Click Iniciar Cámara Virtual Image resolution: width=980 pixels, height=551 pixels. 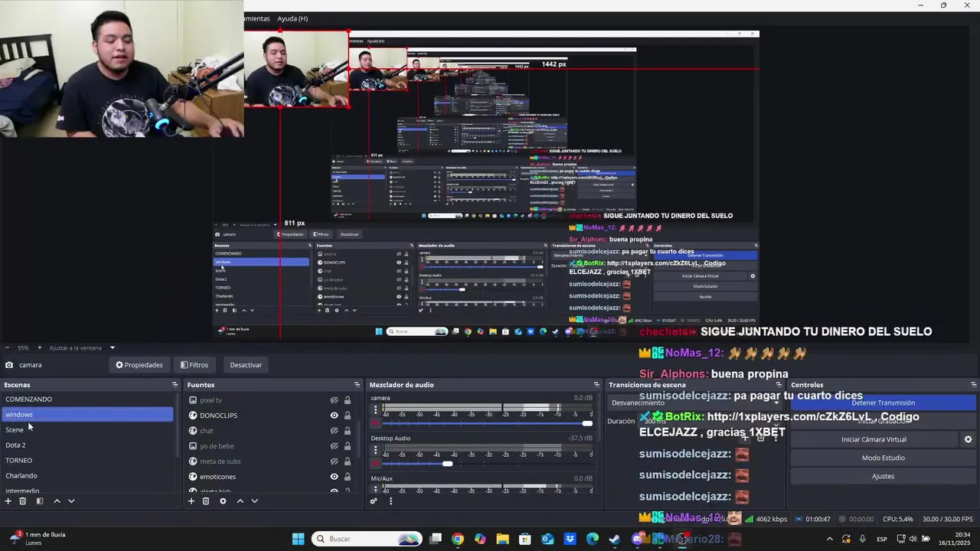pyautogui.click(x=874, y=439)
